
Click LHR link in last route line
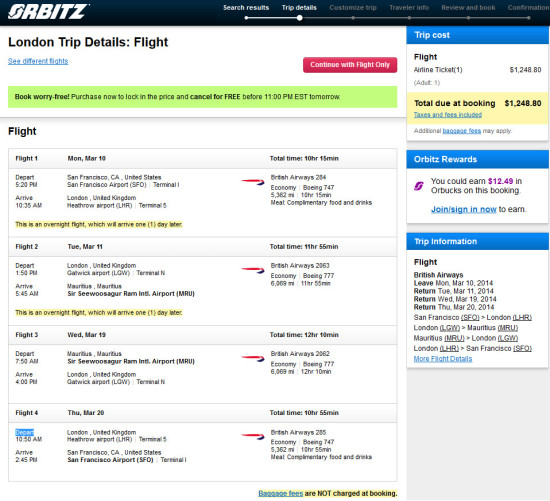click(x=449, y=348)
